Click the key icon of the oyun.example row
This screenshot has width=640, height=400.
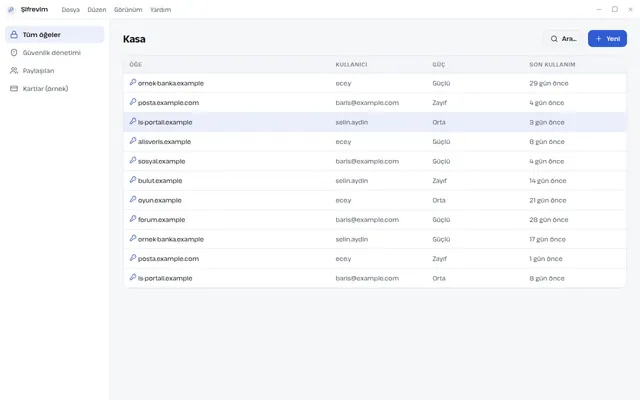[133, 199]
